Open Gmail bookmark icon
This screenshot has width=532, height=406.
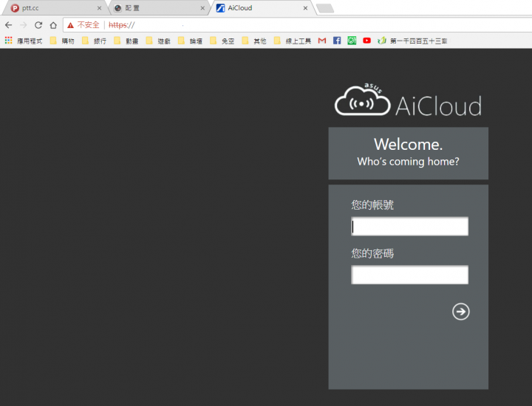[322, 41]
